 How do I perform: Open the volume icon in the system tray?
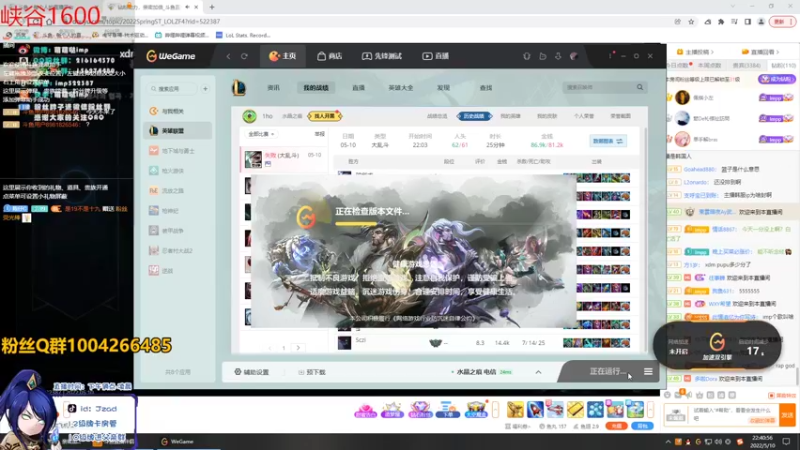[718, 442]
